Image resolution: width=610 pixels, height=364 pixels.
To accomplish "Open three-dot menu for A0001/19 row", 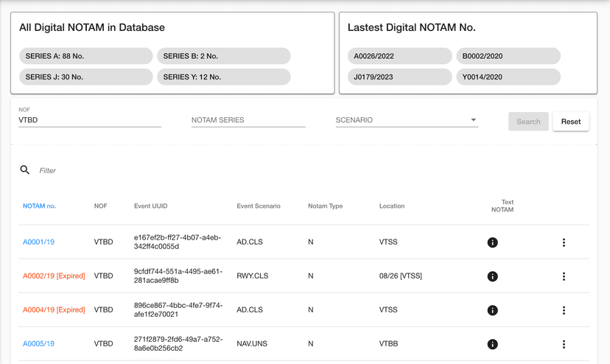I will 564,242.
